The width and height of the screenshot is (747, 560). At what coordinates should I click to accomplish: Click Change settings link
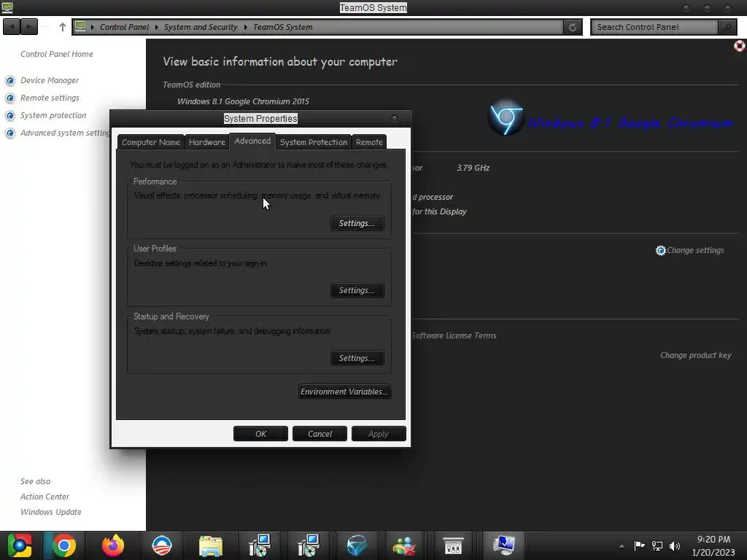pos(695,250)
